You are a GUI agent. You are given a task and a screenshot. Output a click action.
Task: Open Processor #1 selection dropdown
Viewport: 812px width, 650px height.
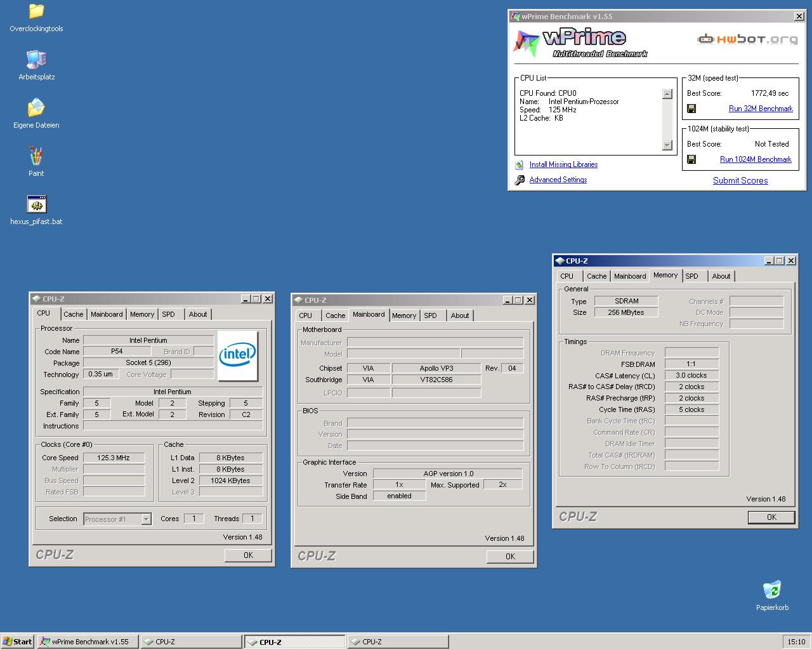pos(146,519)
